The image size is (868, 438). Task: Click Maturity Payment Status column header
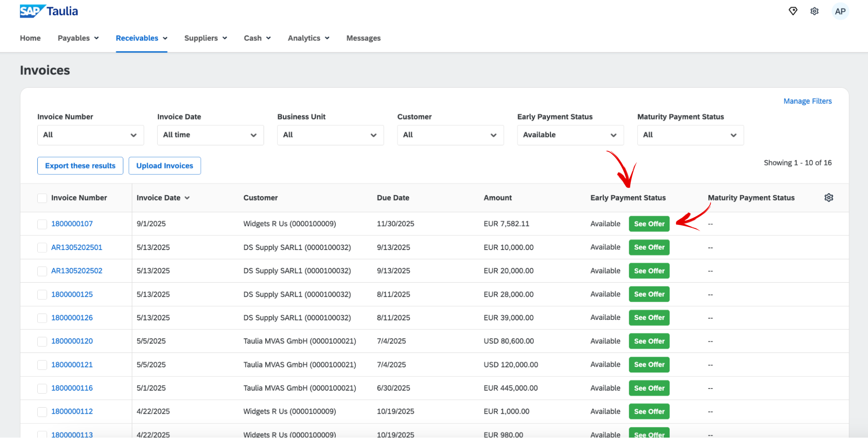751,198
